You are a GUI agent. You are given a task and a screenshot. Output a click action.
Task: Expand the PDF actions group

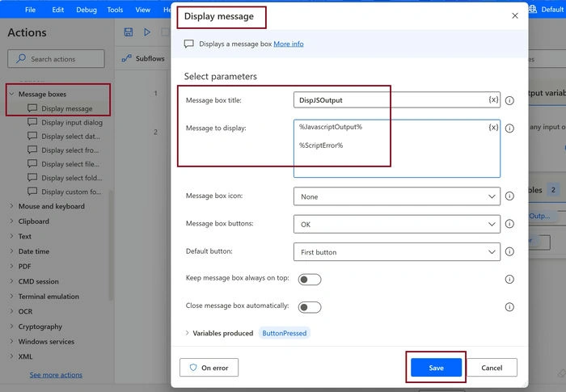[11, 266]
